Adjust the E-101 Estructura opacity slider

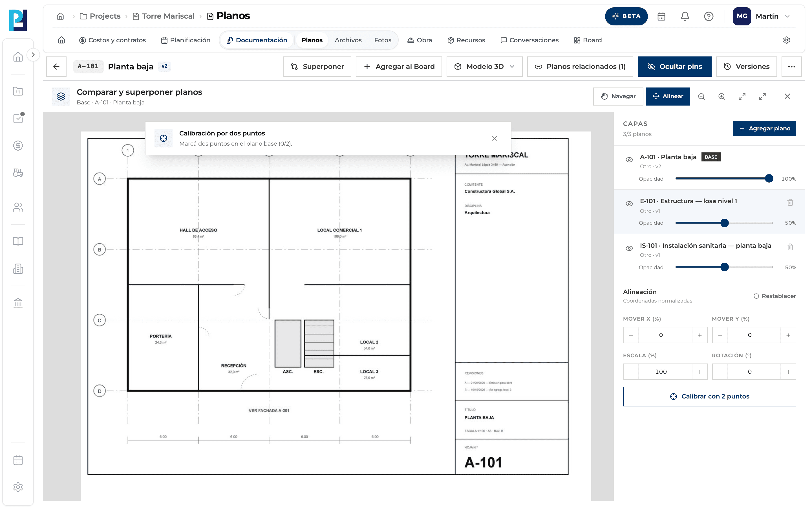click(724, 223)
